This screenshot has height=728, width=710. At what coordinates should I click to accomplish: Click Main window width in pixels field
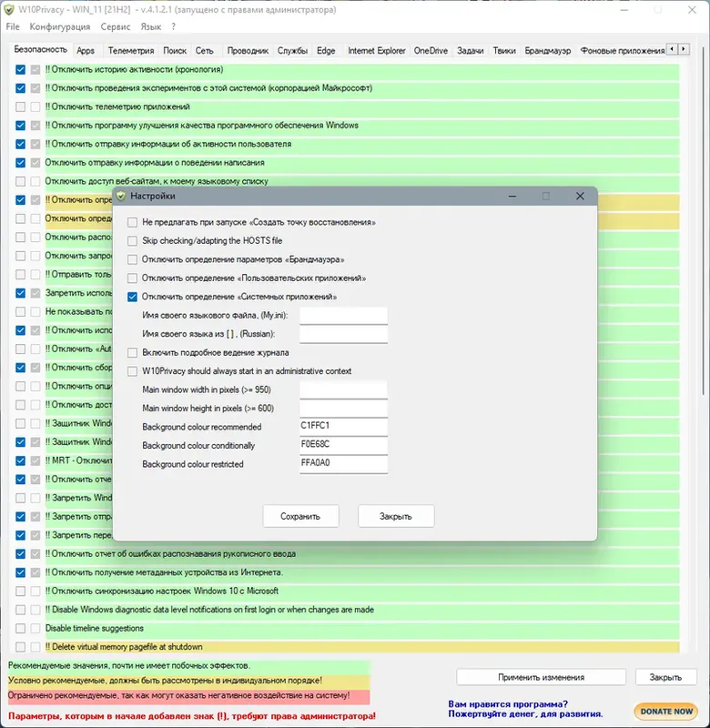pyautogui.click(x=343, y=389)
